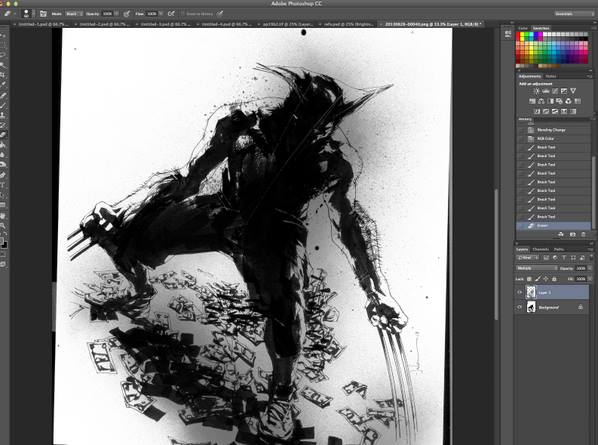Select the Adjustments panel tab
The width and height of the screenshot is (598, 445).
pyautogui.click(x=530, y=76)
